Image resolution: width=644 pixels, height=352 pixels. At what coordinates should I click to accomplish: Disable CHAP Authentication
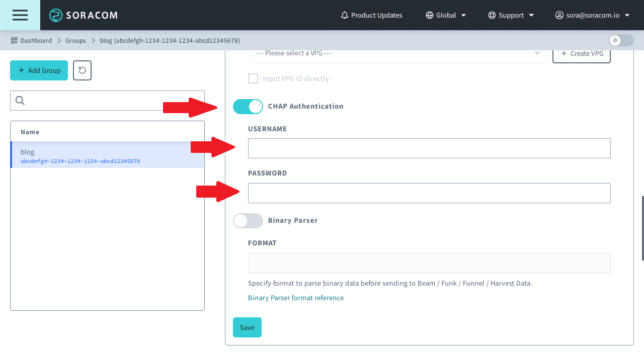(x=248, y=106)
